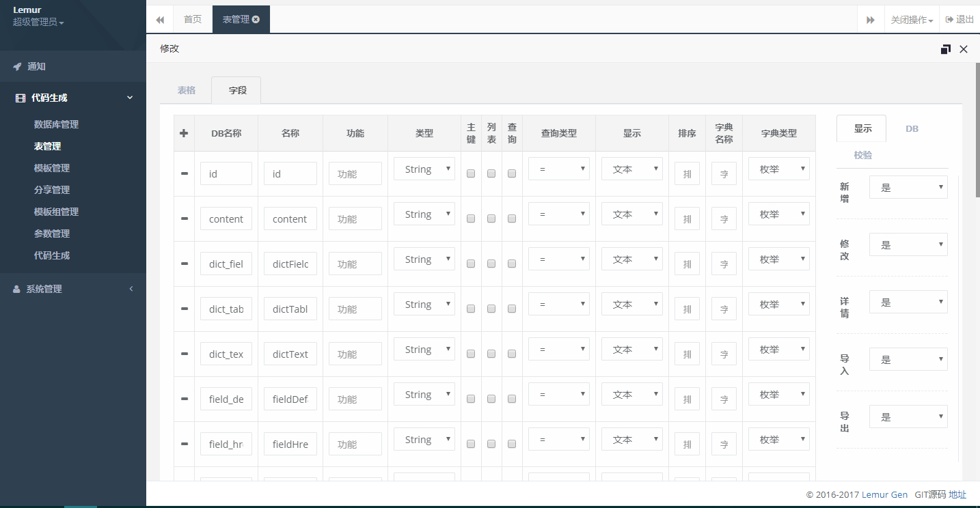
Task: Select the 字段 tab
Action: 237,90
